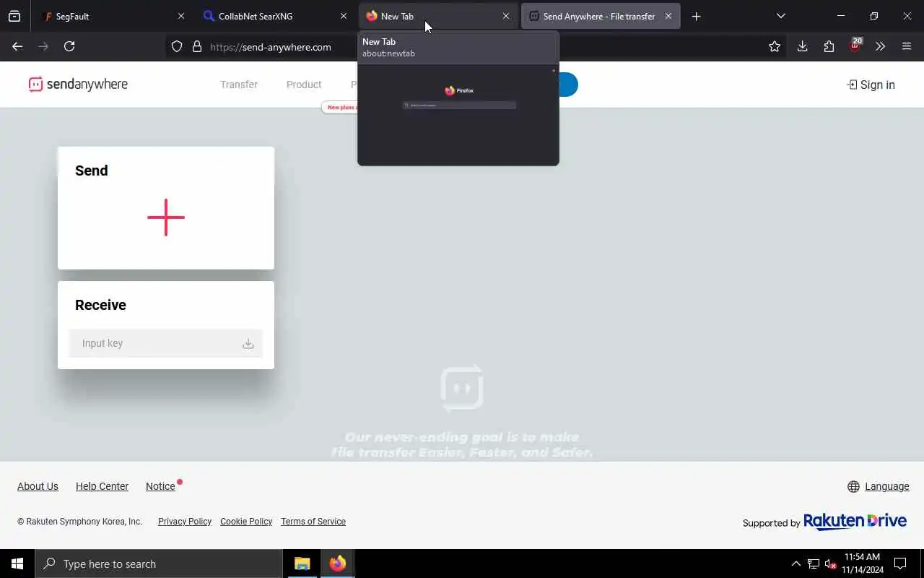Click the tracking protection shield icon
Screen dimensions: 924x578
(x=177, y=46)
